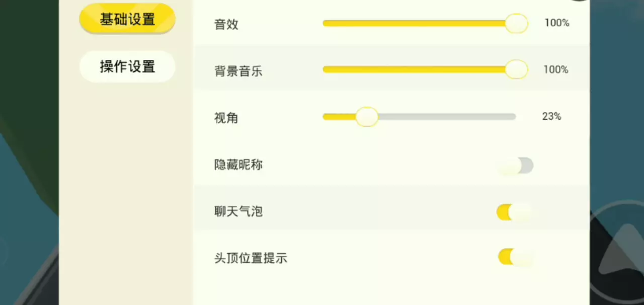644x305 pixels.
Task: Click the 隐藏昵称 label text
Action: click(x=238, y=165)
